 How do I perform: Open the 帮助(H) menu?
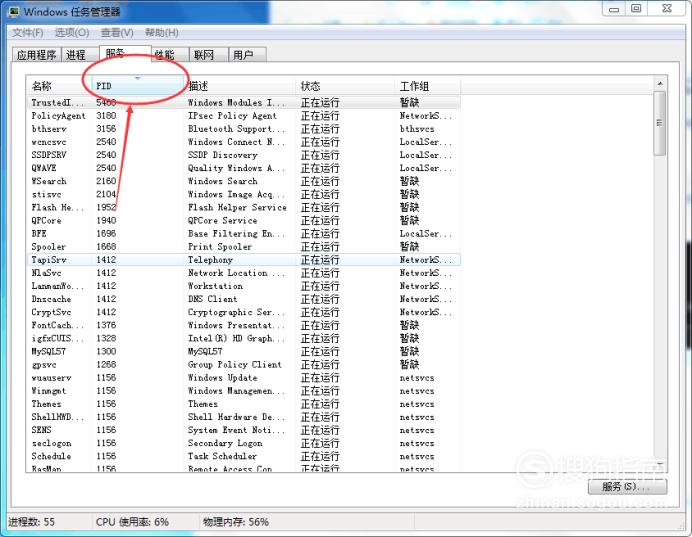pyautogui.click(x=162, y=33)
